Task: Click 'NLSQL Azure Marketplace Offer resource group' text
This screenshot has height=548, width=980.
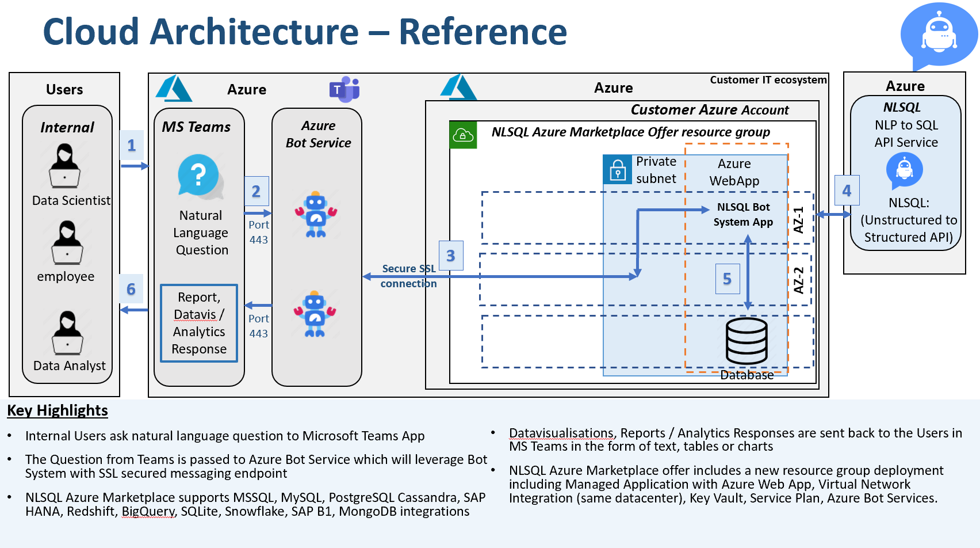Action: (x=630, y=132)
